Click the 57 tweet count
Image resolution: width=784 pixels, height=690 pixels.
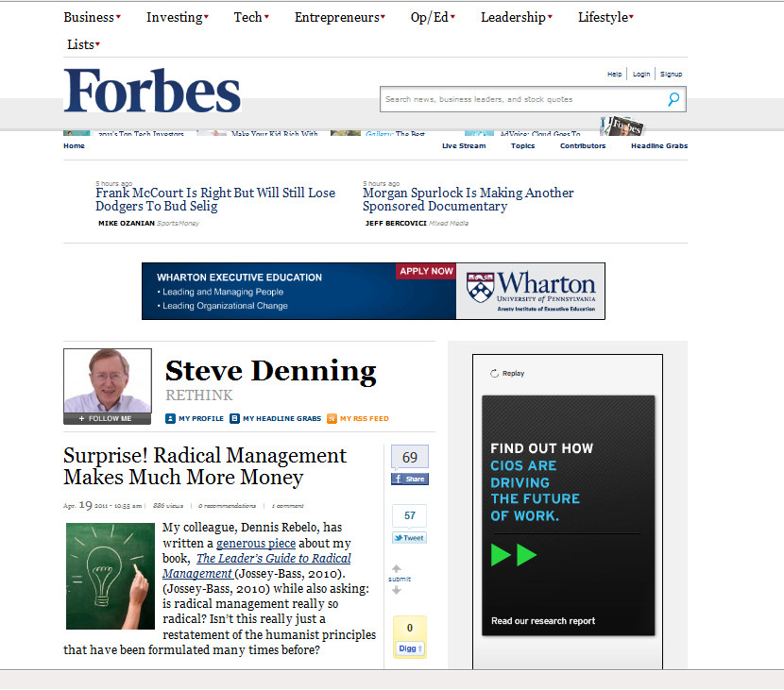tap(410, 515)
